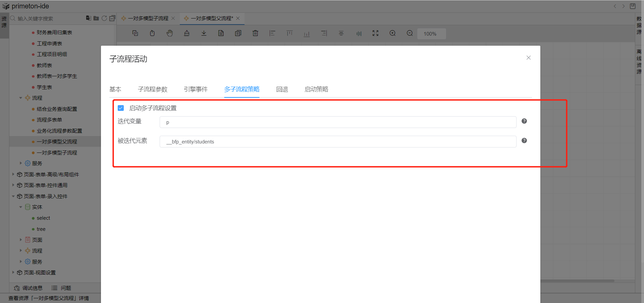Click the help icon beside 被迭代元素 field
Screen dimensions: 644x303
point(524,141)
